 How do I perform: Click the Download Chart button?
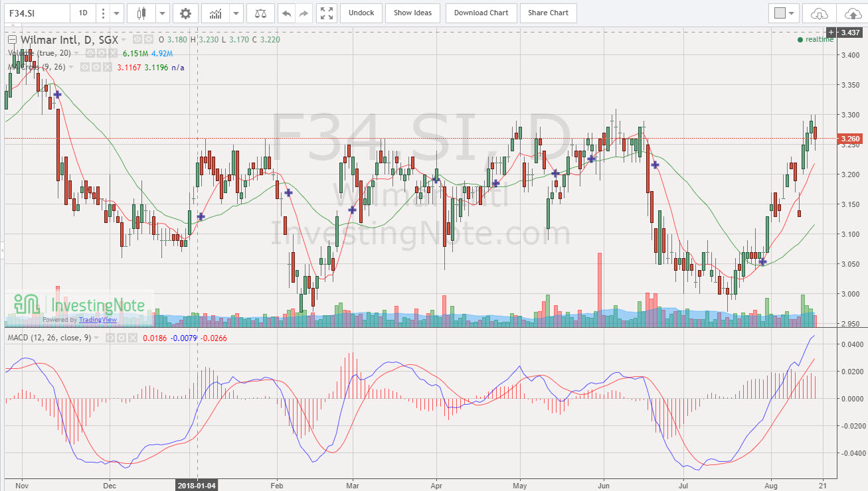tap(481, 13)
